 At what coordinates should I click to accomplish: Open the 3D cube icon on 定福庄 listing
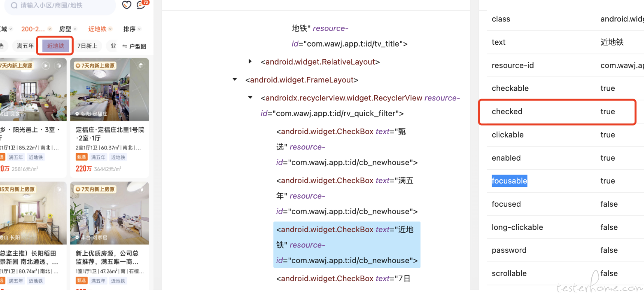coord(141,65)
